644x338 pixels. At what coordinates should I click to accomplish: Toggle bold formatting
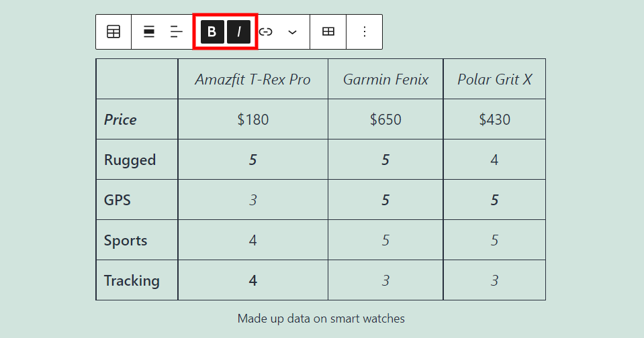coord(212,32)
